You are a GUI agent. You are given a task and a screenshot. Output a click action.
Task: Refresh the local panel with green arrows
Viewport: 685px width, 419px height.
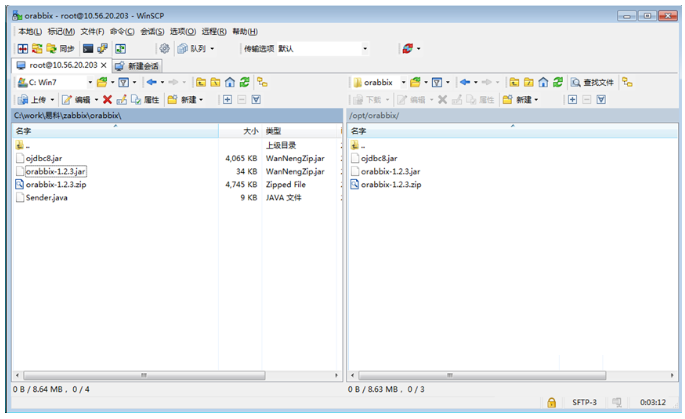[245, 82]
